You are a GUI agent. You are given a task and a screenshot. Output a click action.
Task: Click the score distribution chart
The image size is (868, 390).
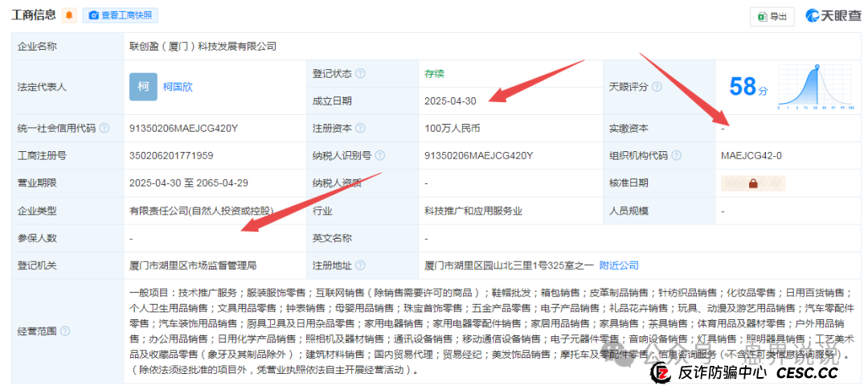point(814,87)
